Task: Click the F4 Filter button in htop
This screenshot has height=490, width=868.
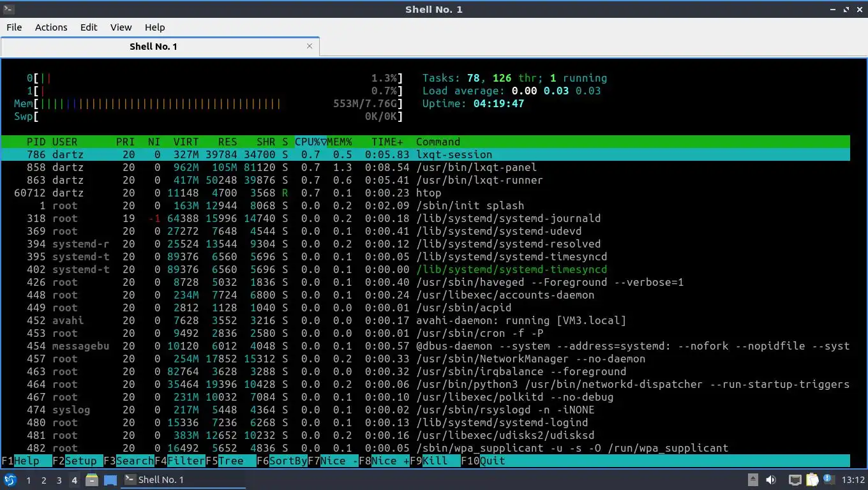Action: point(179,461)
